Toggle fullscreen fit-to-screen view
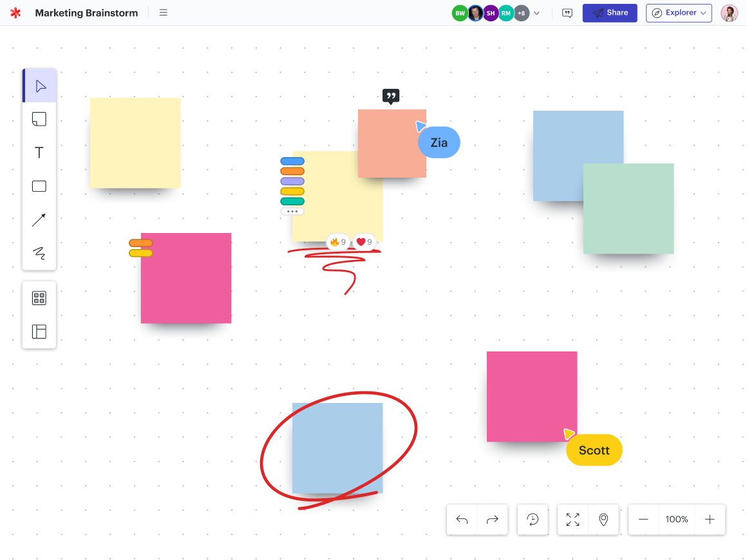This screenshot has height=560, width=747. (x=572, y=519)
